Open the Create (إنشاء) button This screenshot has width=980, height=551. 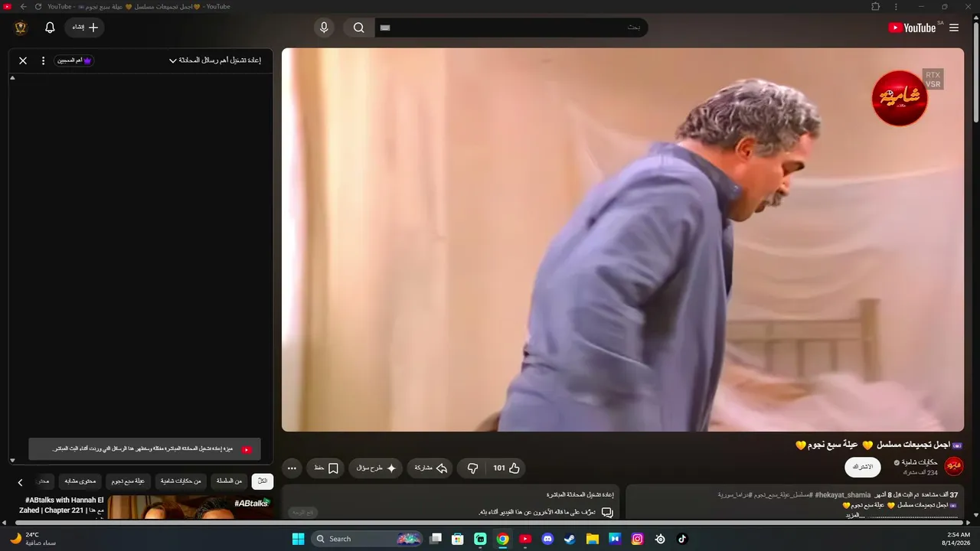[85, 28]
